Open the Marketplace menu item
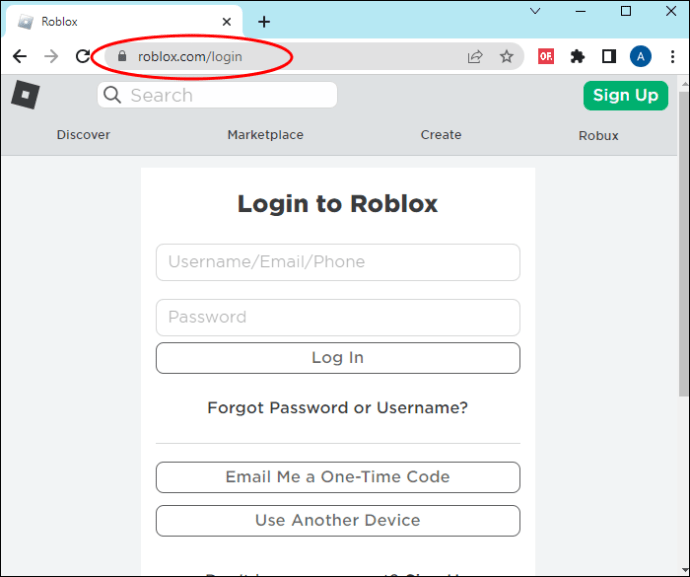This screenshot has width=690, height=577. [x=265, y=135]
